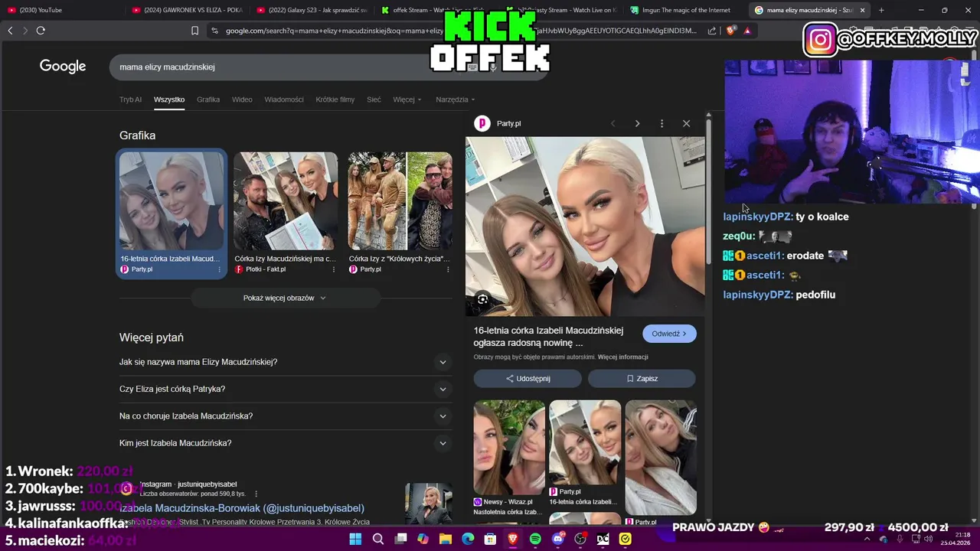This screenshot has height=551, width=980.
Task: Search the image with the Google Lens icon
Action: coord(482,299)
